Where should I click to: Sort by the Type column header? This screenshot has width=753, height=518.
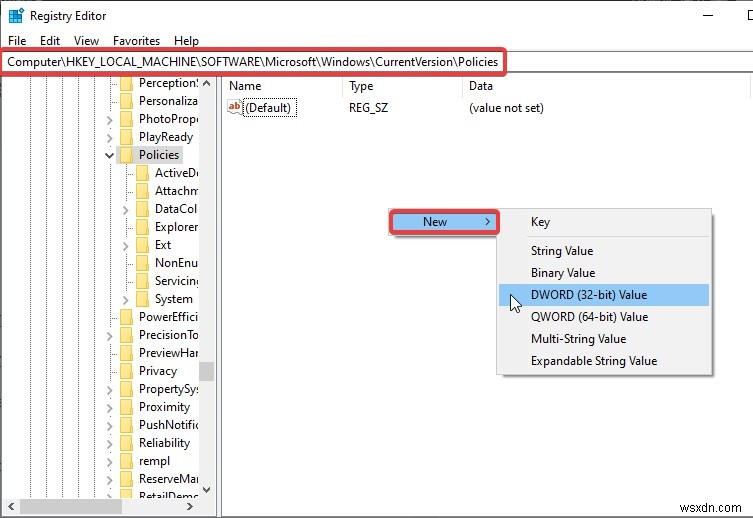pyautogui.click(x=403, y=86)
